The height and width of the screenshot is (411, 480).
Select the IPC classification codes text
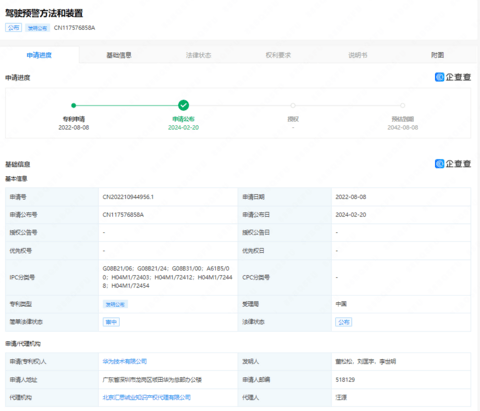click(168, 277)
